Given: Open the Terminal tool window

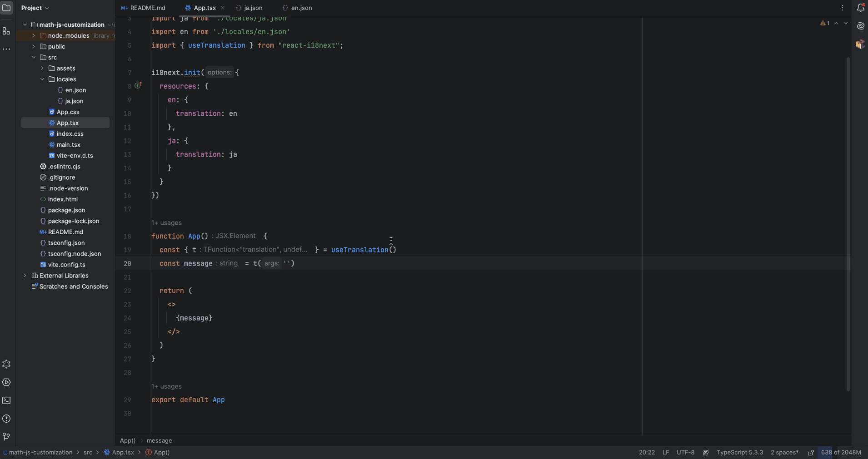Looking at the screenshot, I should click(6, 400).
